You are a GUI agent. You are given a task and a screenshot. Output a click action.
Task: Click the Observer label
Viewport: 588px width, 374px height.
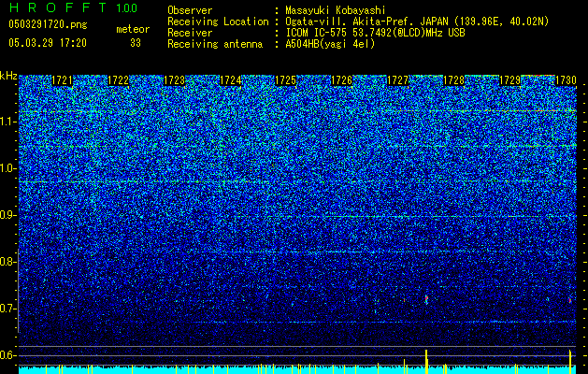coord(190,10)
